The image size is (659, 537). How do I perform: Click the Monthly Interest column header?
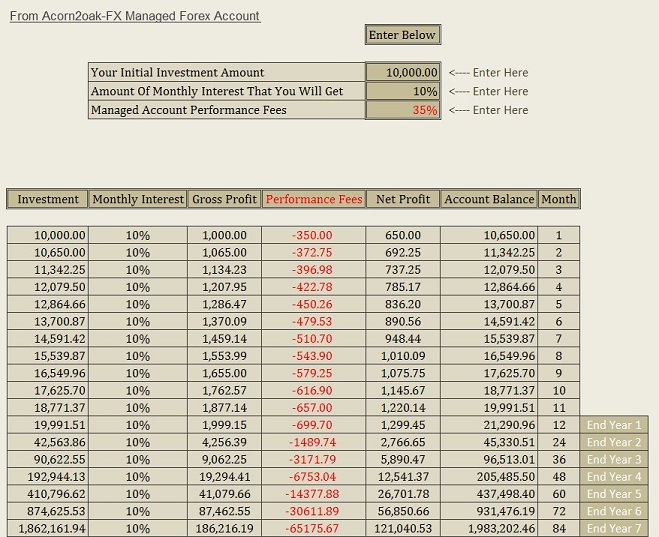click(138, 199)
